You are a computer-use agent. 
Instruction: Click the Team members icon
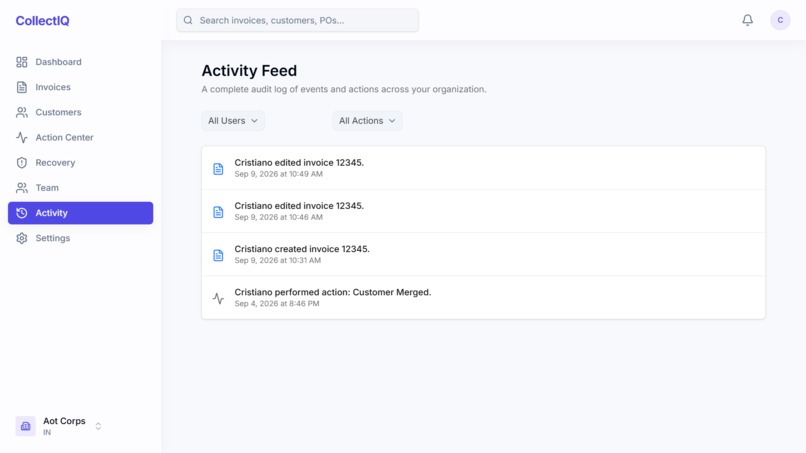click(22, 188)
